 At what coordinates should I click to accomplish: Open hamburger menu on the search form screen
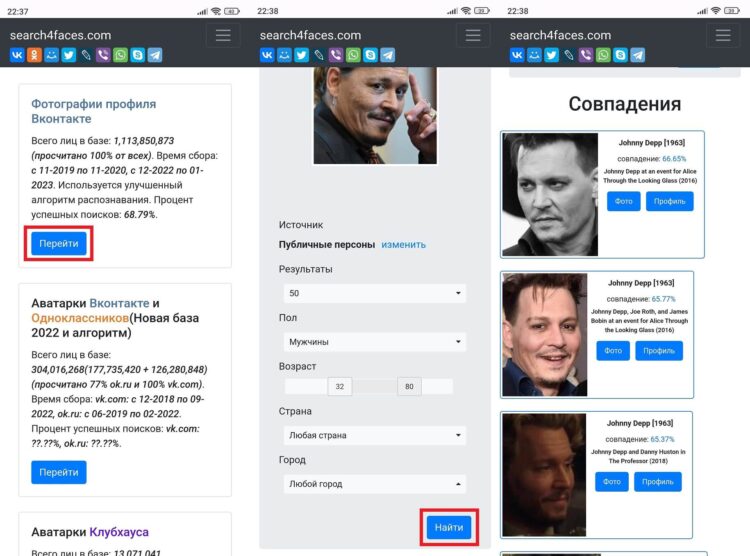click(473, 35)
